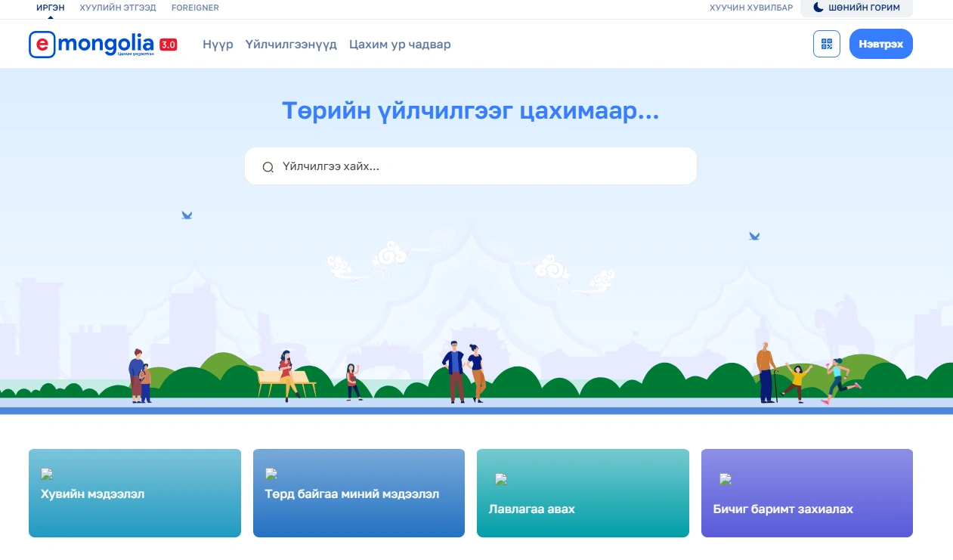Open the Үйлчилгээнүүд menu
The image size is (953, 560).
(291, 45)
